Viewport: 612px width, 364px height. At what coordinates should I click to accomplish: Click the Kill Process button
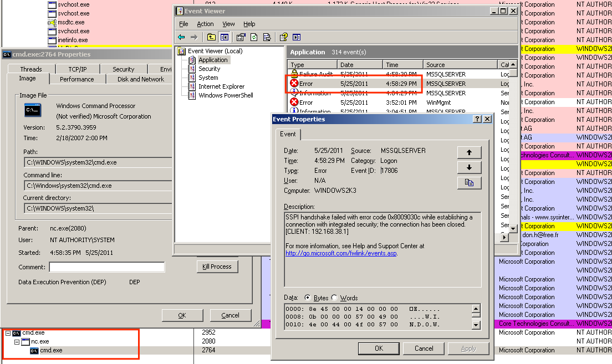tap(217, 266)
